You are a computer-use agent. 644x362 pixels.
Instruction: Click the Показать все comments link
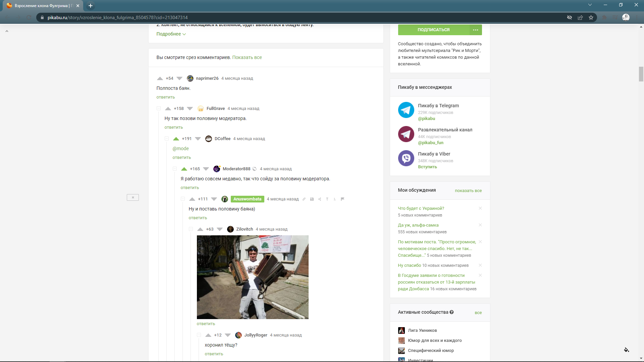(247, 57)
